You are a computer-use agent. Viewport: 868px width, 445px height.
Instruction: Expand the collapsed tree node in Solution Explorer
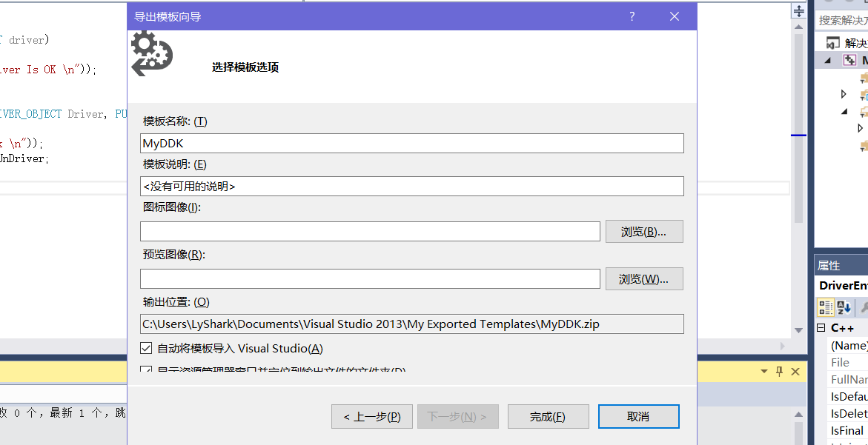pos(844,94)
